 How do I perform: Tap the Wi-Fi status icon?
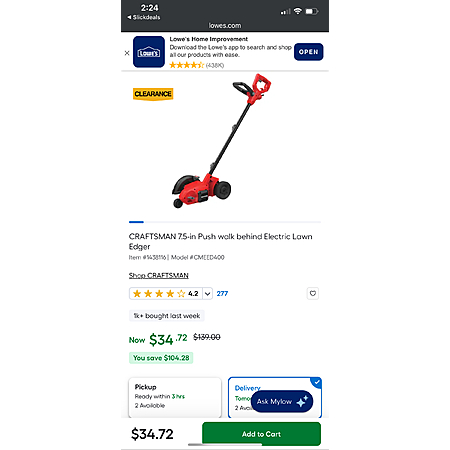pyautogui.click(x=298, y=11)
